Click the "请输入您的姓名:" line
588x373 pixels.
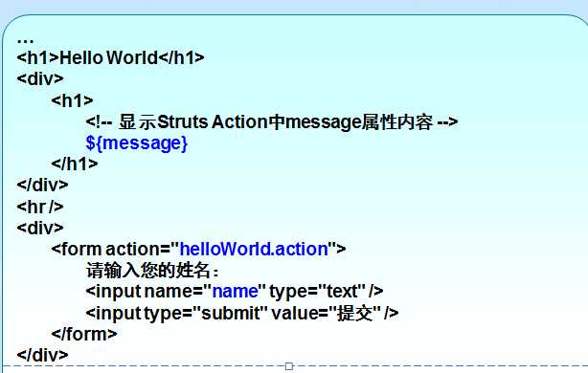coord(152,270)
